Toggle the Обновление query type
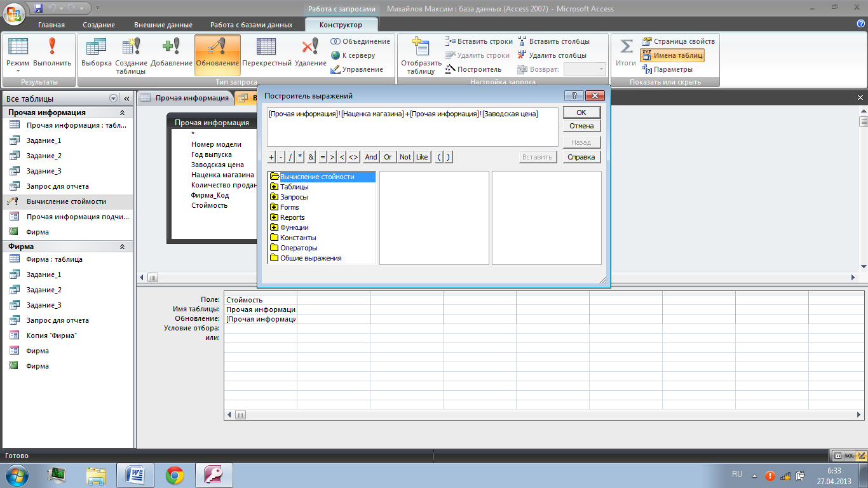The image size is (868, 488). tap(217, 55)
